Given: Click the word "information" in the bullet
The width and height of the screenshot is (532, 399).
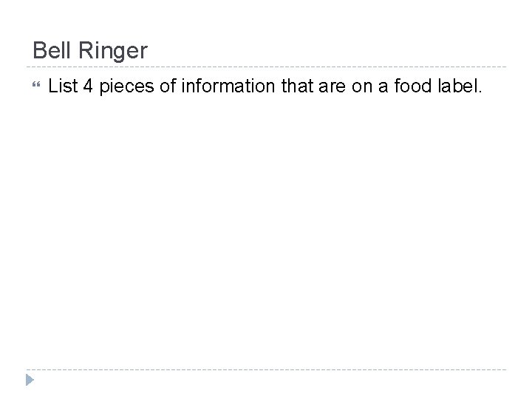Looking at the screenshot, I should pyautogui.click(x=228, y=86).
